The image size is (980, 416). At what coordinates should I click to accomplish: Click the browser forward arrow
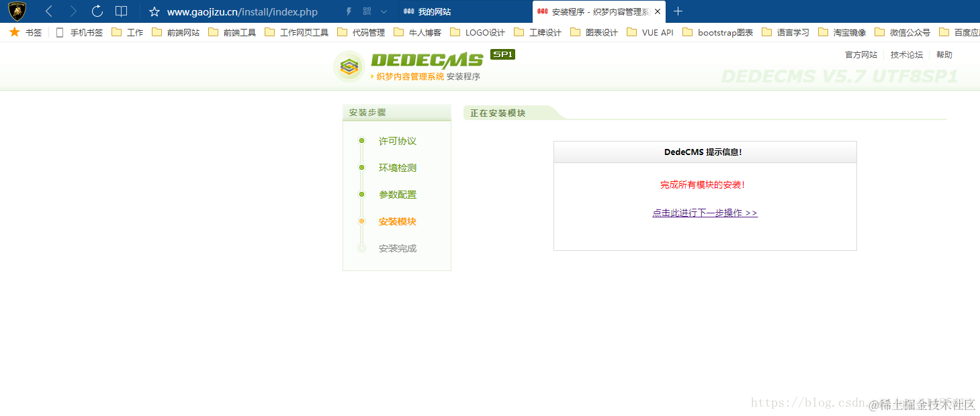[73, 11]
